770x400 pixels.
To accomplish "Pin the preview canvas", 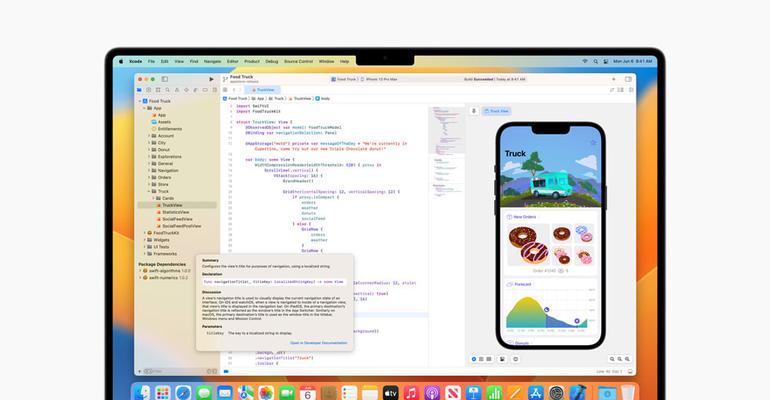I will tap(474, 111).
